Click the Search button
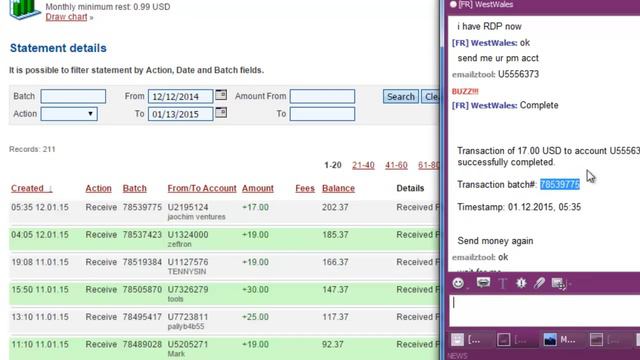The image size is (640, 360). click(x=400, y=97)
